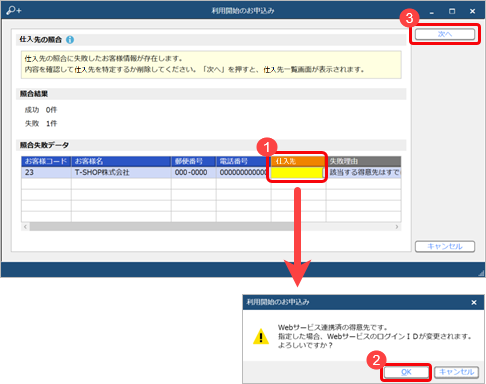Click キャンセル in the confirmation dialog
The image size is (486, 384).
456,372
